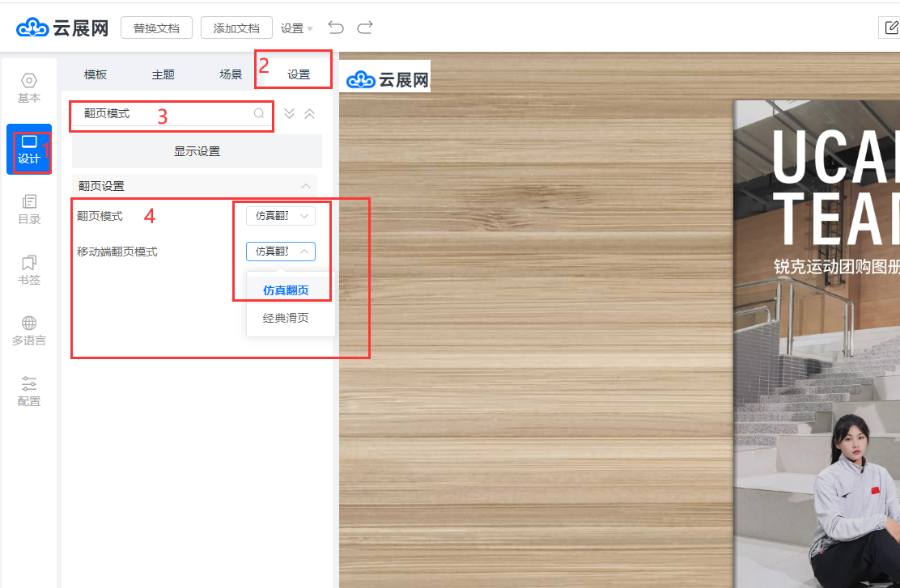Expand all settings with double-down chevron
900x588 pixels.
[289, 114]
